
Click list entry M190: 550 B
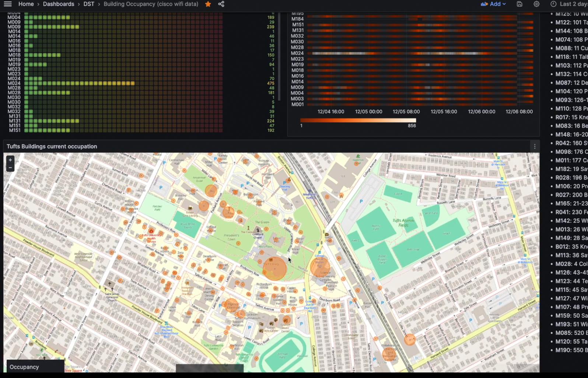point(571,350)
